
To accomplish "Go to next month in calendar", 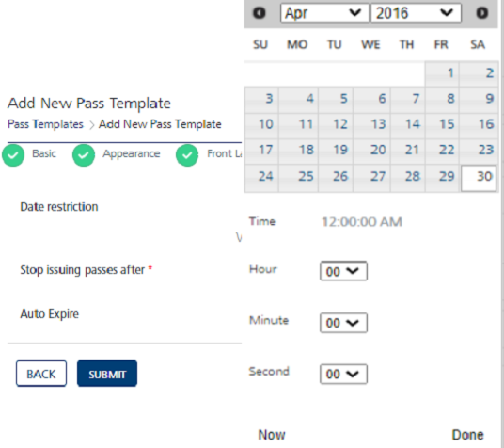I will click(481, 13).
